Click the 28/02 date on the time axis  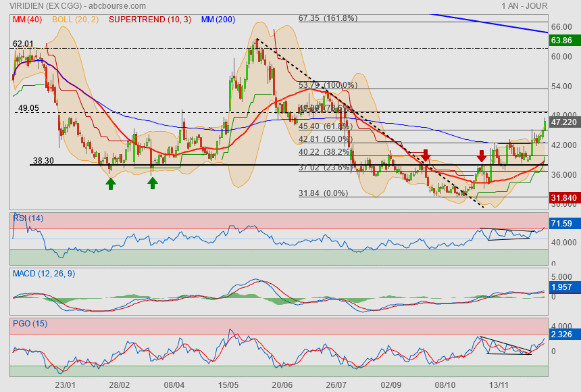pyautogui.click(x=120, y=385)
